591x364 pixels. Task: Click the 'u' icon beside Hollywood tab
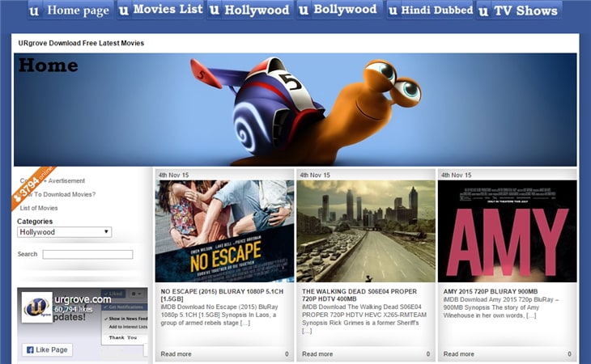pyautogui.click(x=214, y=10)
